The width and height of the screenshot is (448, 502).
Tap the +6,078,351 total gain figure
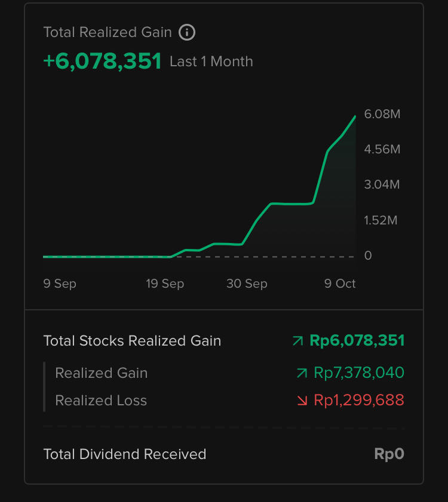click(x=102, y=61)
